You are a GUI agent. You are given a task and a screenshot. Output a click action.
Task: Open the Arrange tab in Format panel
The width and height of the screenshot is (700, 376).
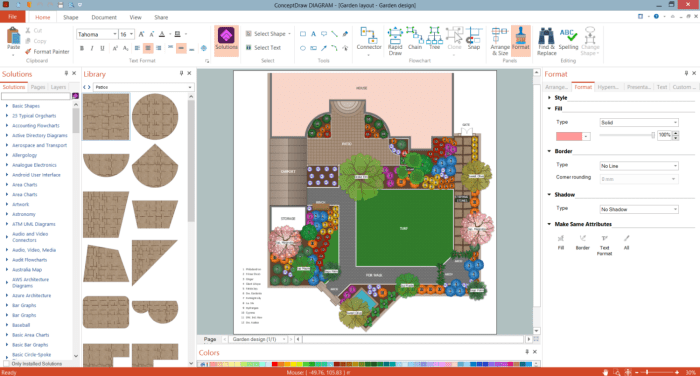tap(556, 87)
